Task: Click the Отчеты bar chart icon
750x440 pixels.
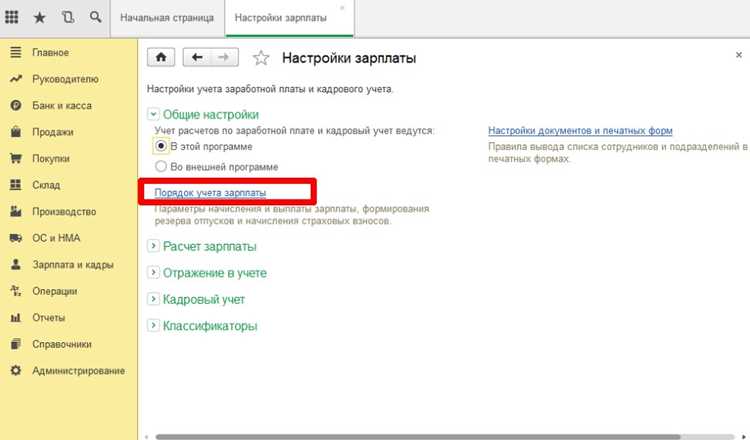Action: (16, 318)
